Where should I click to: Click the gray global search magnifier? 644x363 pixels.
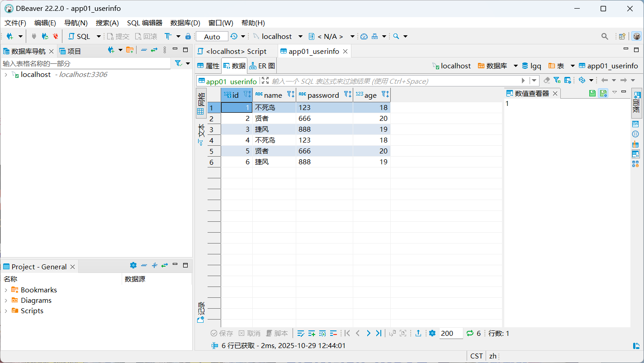click(x=605, y=36)
